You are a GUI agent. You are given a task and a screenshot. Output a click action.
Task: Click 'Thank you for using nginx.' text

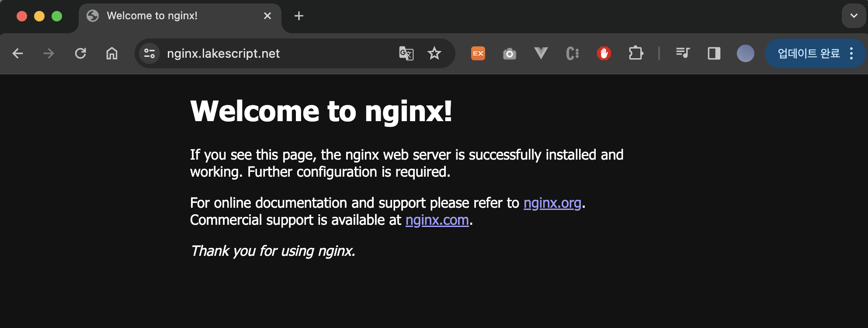click(x=273, y=251)
